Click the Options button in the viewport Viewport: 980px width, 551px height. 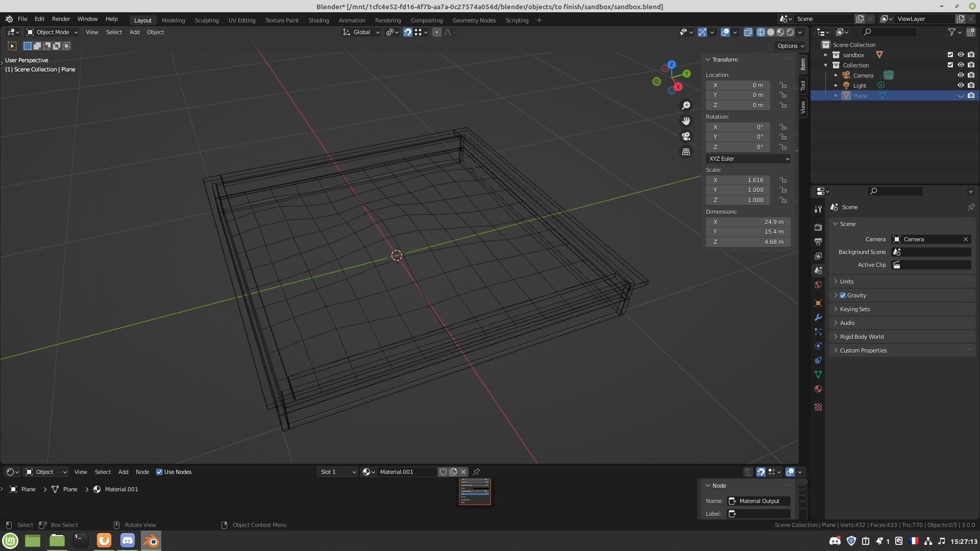coord(790,46)
